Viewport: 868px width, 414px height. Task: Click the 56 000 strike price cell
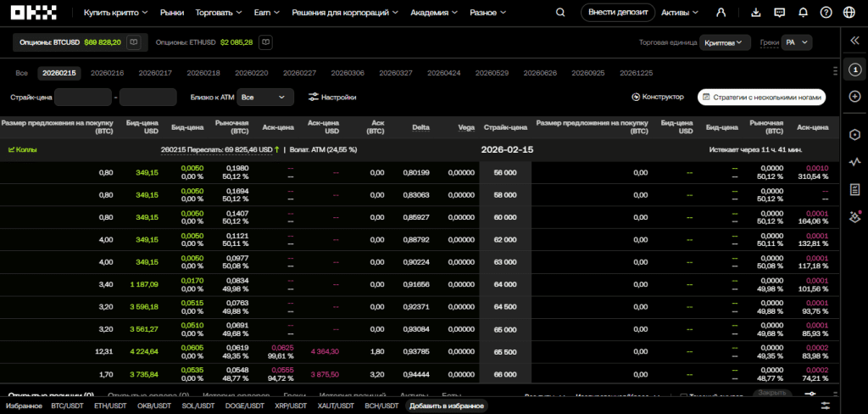(x=505, y=172)
